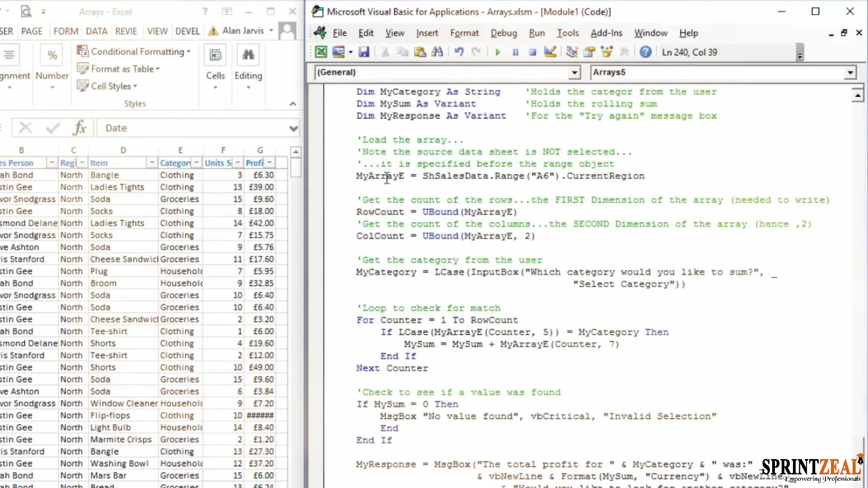The height and width of the screenshot is (488, 868).
Task: Switch to the DATA tab in the Excel ribbon
Action: click(97, 31)
